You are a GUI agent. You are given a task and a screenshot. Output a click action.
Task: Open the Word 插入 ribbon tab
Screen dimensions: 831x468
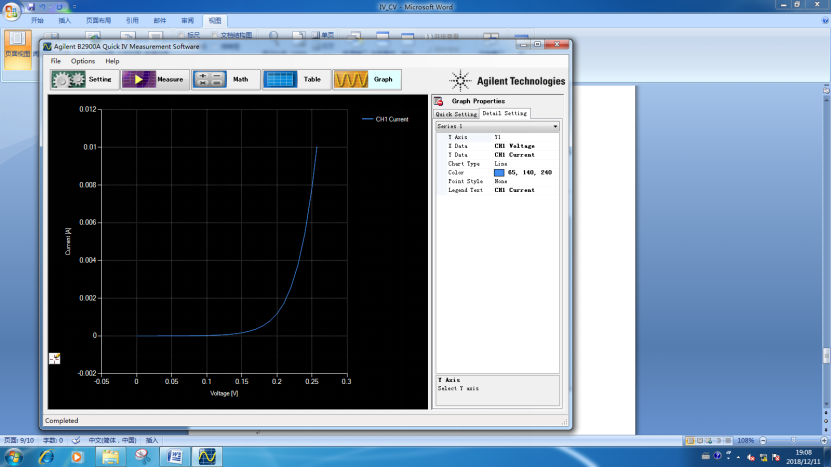pyautogui.click(x=65, y=21)
